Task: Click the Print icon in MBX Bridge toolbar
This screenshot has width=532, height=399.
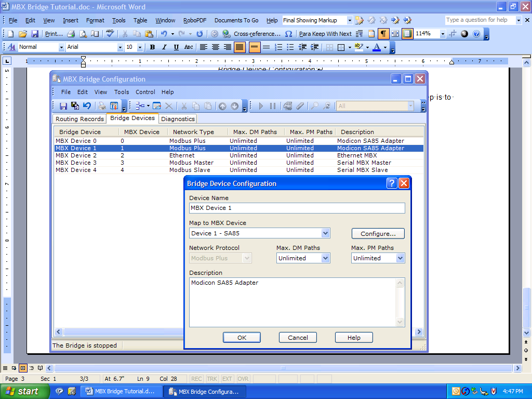Action: pos(102,106)
